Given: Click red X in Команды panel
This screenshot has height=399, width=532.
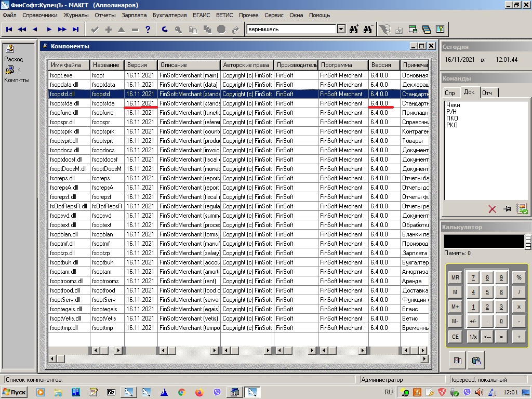Looking at the screenshot, I should click(492, 209).
